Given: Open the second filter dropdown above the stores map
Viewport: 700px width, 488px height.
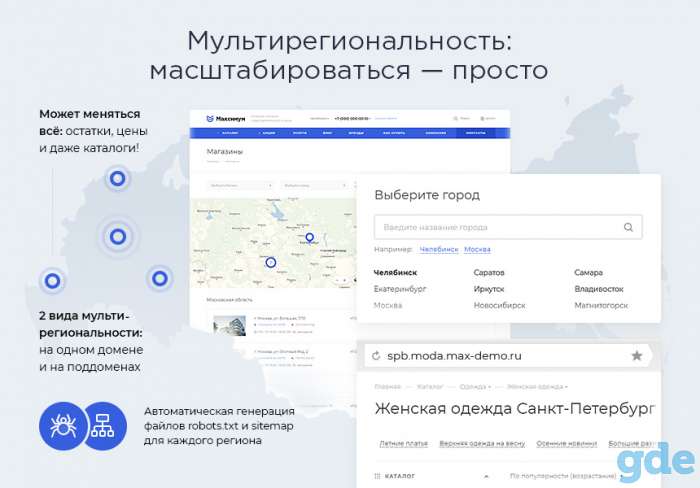Looking at the screenshot, I should point(314,185).
